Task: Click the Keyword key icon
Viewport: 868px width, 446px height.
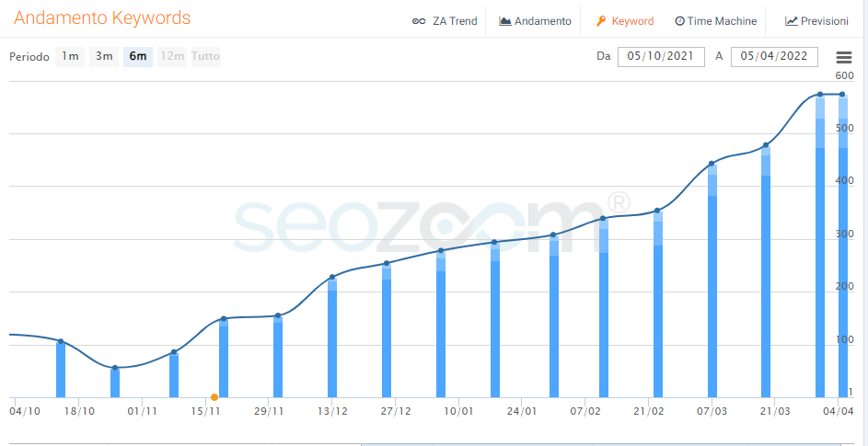Action: 601,21
